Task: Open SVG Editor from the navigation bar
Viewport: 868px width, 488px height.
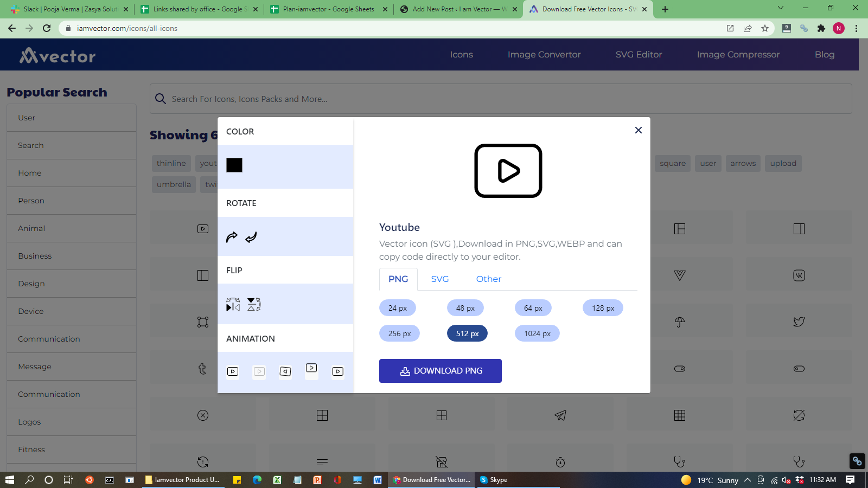Action: coord(639,54)
